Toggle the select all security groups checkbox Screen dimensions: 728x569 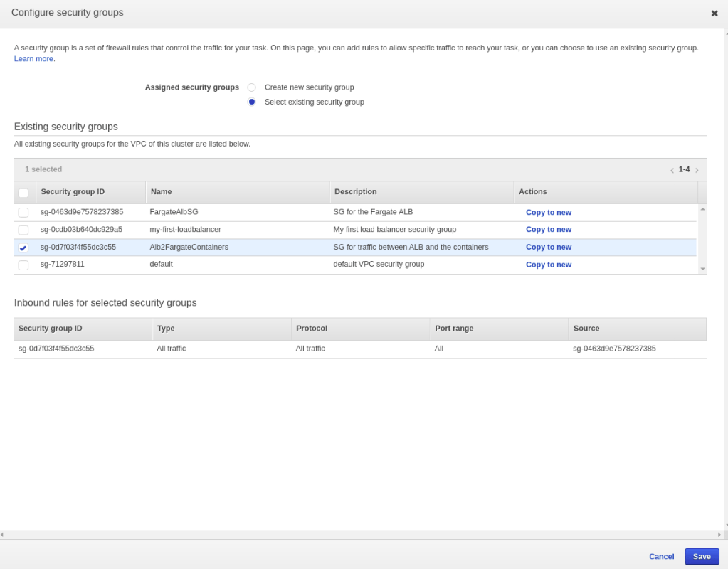(x=23, y=193)
